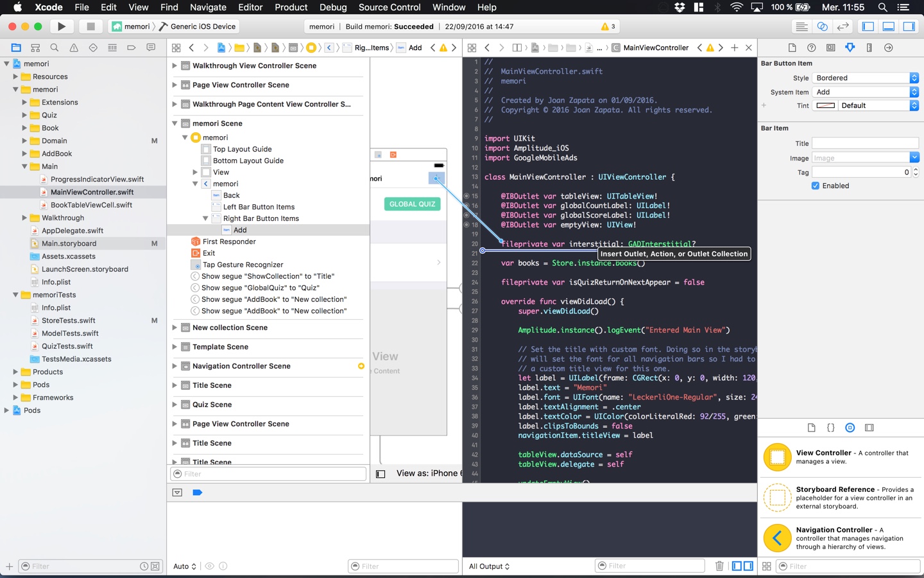Select AppDelegate.swift in project navigator
This screenshot has width=924, height=578.
72,231
